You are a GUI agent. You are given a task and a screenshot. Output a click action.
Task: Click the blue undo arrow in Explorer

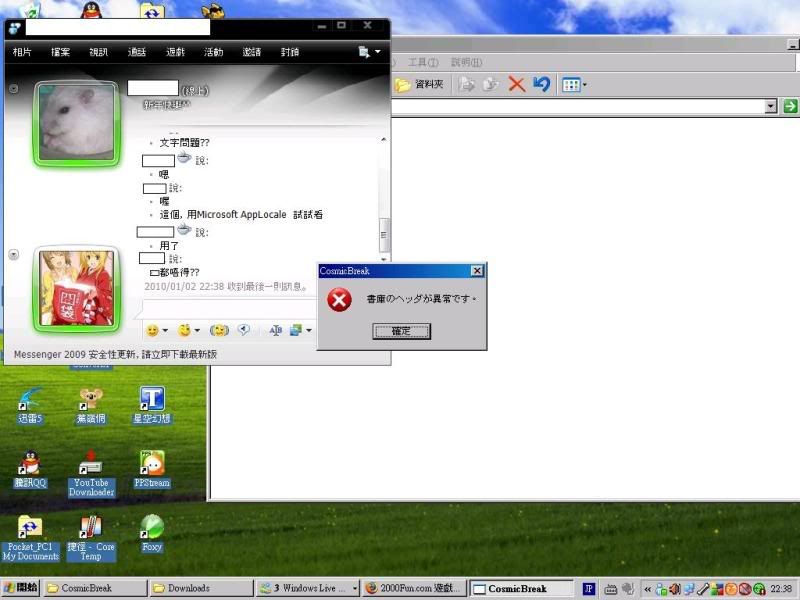tap(541, 85)
